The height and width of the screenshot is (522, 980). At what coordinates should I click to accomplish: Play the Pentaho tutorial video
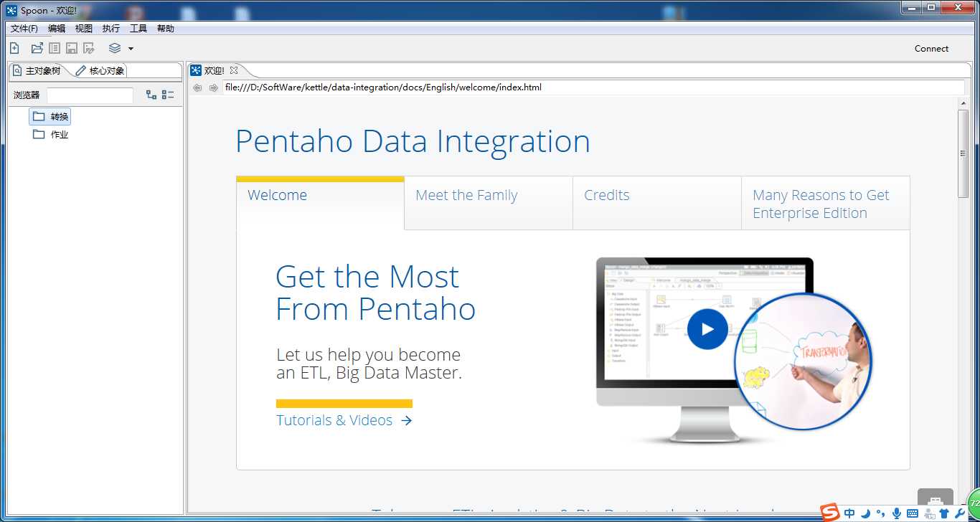(x=707, y=329)
